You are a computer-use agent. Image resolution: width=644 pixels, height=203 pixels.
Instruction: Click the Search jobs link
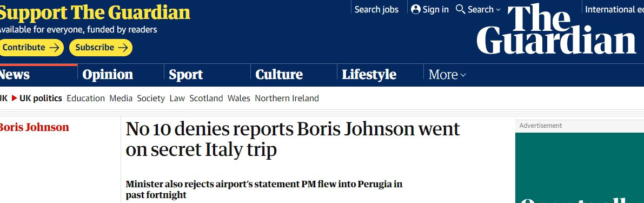point(376,9)
